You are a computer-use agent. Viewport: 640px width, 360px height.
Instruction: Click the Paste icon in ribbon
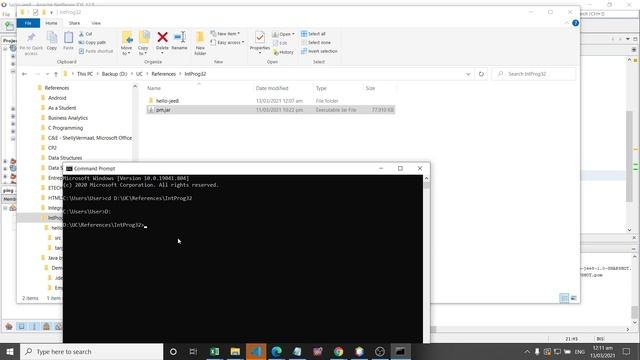[68, 41]
